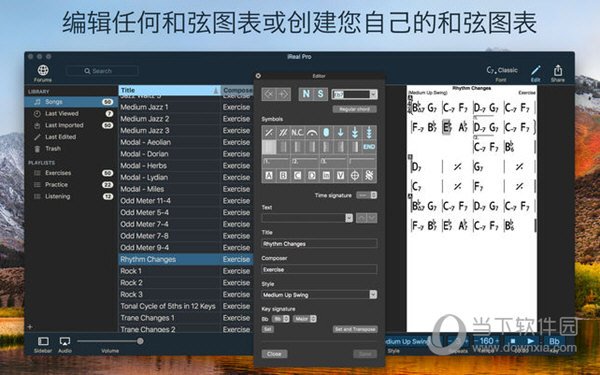Screen dimensions: 600x375
Task: Open the Share icon in toolbar
Action: (x=558, y=70)
